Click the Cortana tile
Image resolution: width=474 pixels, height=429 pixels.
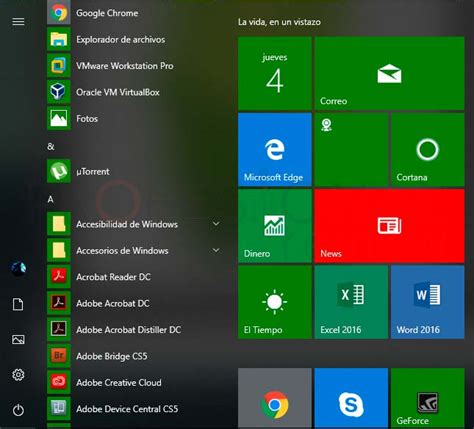pos(428,149)
